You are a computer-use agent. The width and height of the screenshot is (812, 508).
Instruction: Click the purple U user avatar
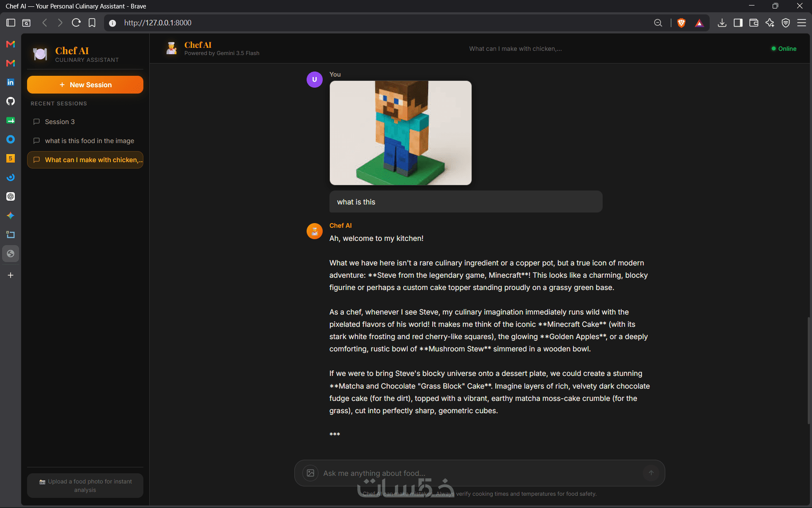tap(315, 80)
